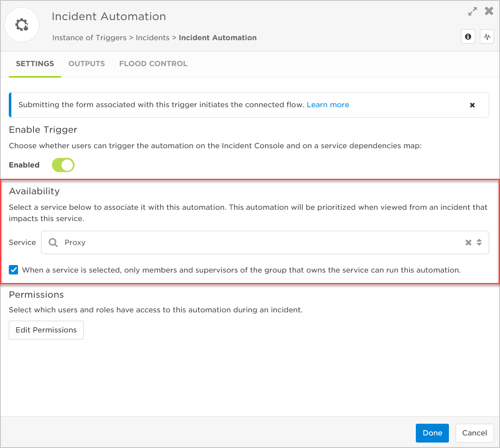Expand the dialog to full size
The height and width of the screenshot is (448, 500).
472,12
